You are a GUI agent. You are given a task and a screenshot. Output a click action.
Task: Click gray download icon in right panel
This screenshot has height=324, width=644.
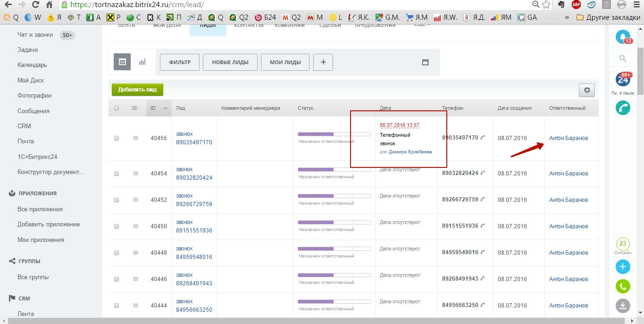[623, 306]
